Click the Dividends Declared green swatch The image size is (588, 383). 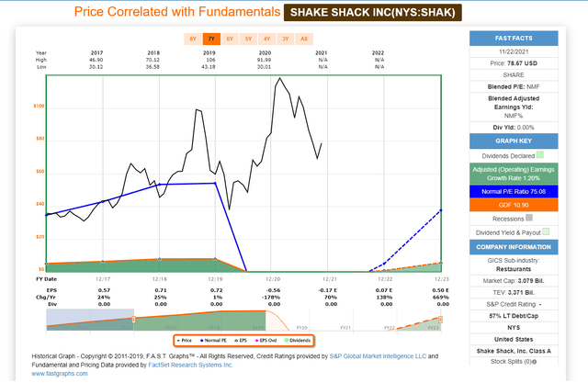click(539, 155)
